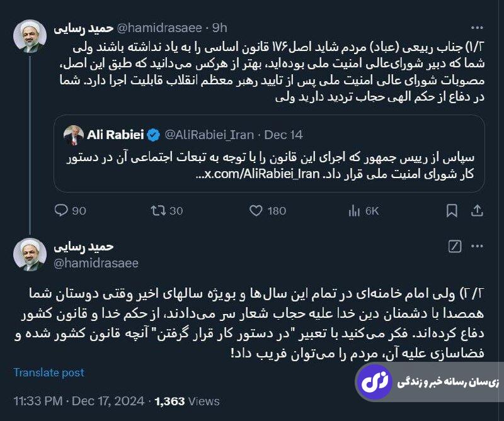Image resolution: width=504 pixels, height=421 pixels.
Task: Click Ali Rabiei's blue verified badge
Action: (152, 134)
